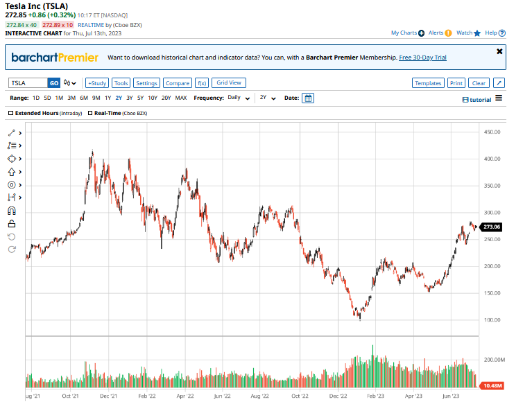Select the 6M range option
The image size is (532, 404).
[x=83, y=98]
